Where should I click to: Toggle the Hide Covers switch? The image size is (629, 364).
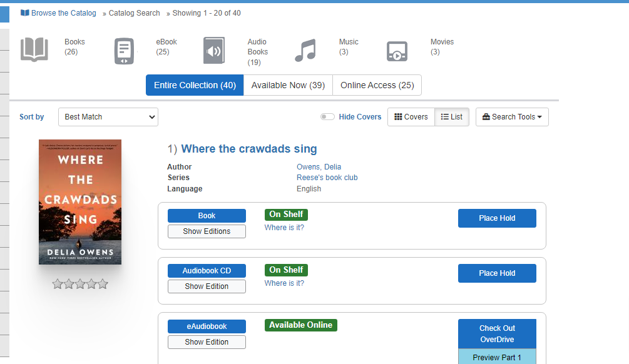pos(327,117)
